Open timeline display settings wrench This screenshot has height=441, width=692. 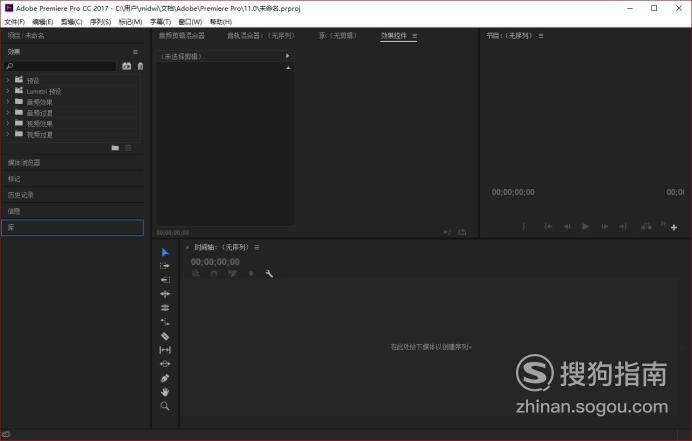point(269,274)
